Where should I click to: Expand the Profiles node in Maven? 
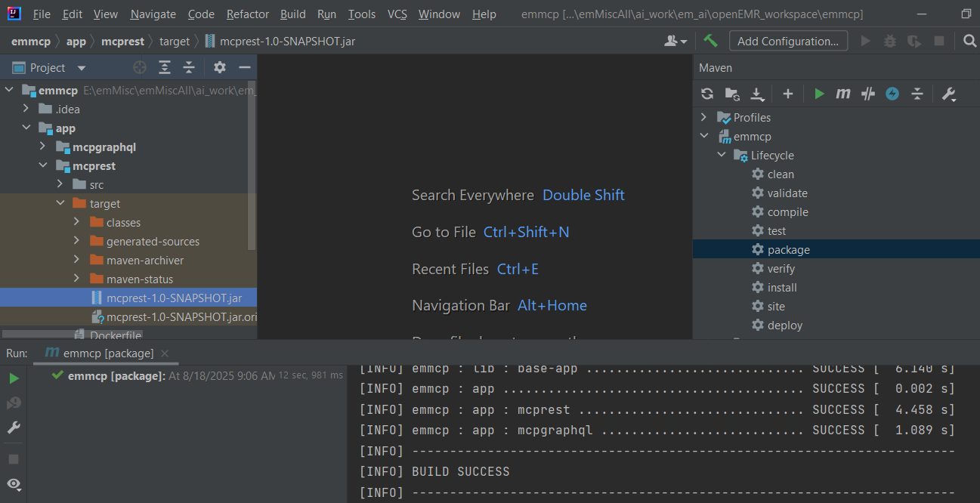[x=704, y=117]
